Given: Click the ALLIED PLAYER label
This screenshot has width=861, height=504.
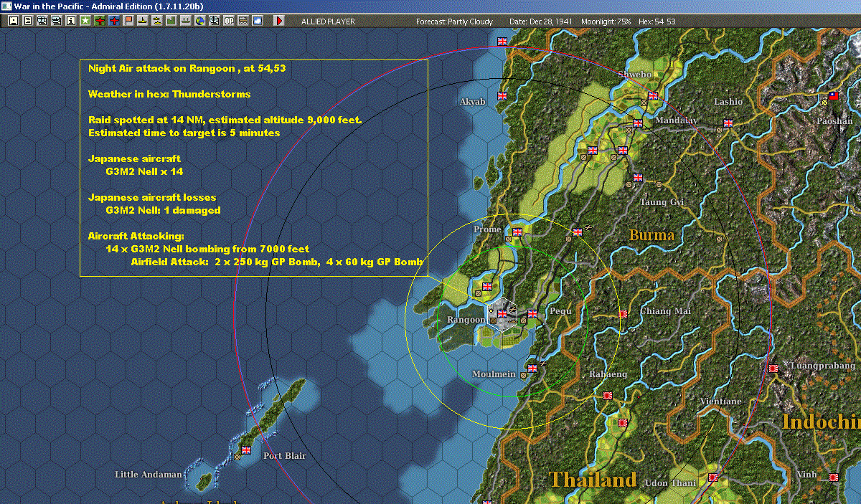Looking at the screenshot, I should click(x=329, y=22).
